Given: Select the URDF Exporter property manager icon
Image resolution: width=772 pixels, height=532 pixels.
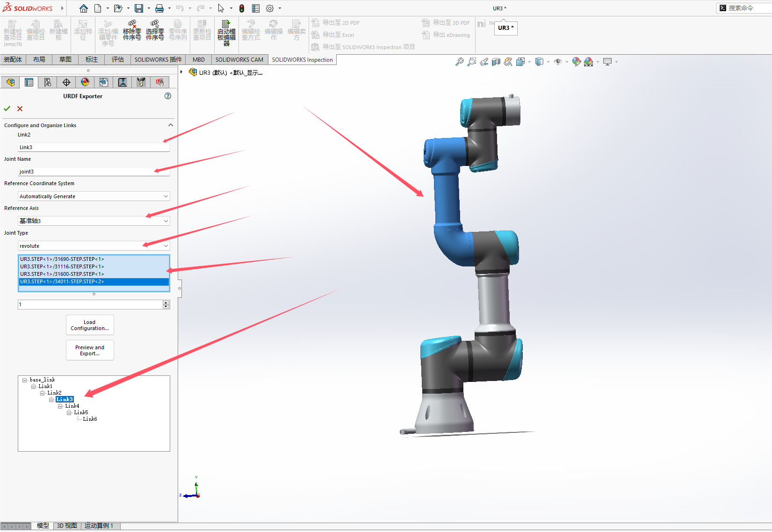Looking at the screenshot, I should coord(29,82).
